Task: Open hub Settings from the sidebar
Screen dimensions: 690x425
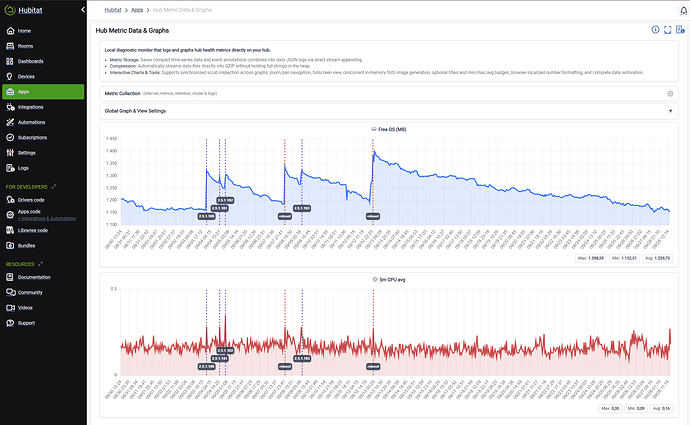Action: [x=26, y=153]
